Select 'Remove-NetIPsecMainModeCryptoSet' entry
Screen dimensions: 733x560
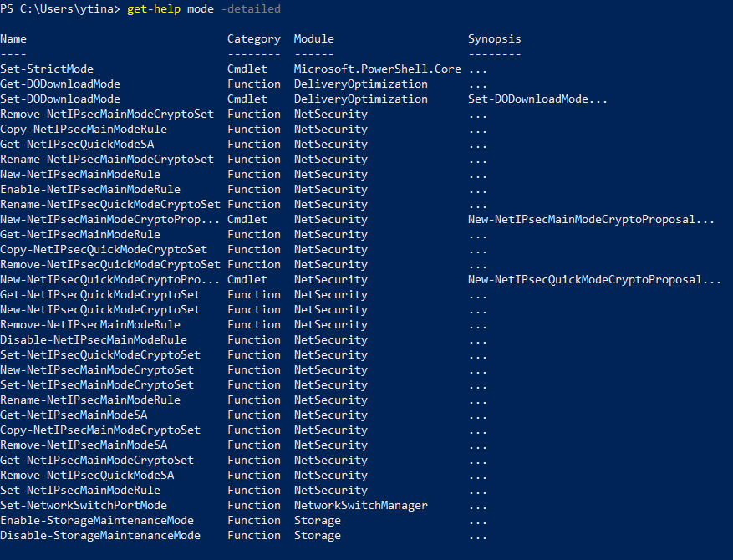pyautogui.click(x=107, y=114)
